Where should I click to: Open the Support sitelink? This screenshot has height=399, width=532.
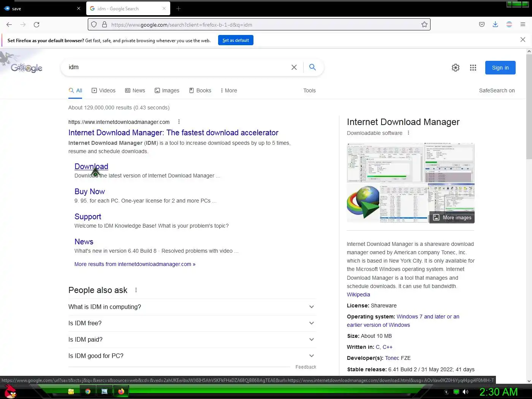(x=88, y=217)
